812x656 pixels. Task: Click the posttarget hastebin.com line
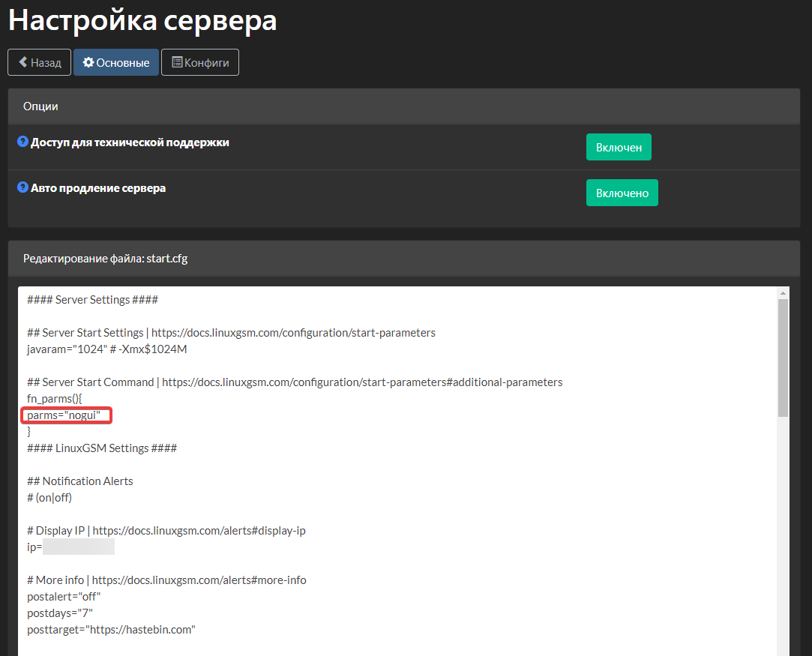click(111, 630)
